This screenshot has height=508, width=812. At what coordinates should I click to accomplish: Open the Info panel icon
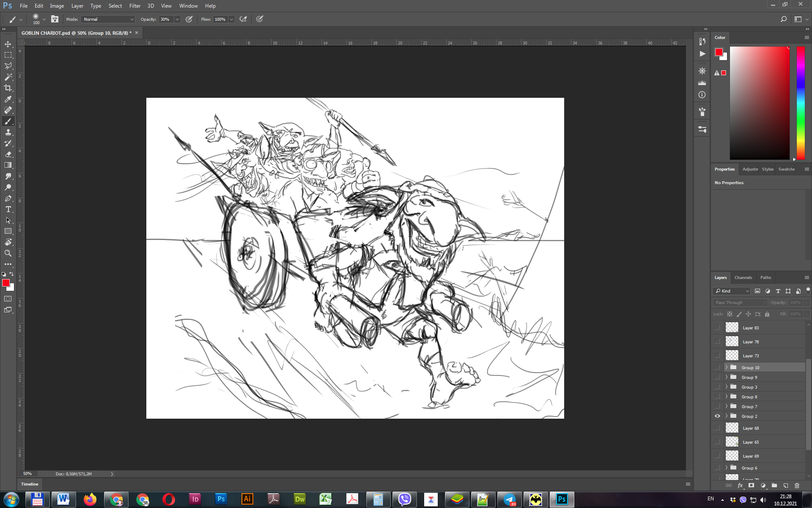[702, 95]
